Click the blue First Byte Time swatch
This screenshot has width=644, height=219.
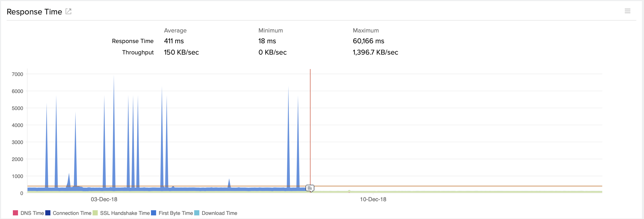pyautogui.click(x=154, y=213)
